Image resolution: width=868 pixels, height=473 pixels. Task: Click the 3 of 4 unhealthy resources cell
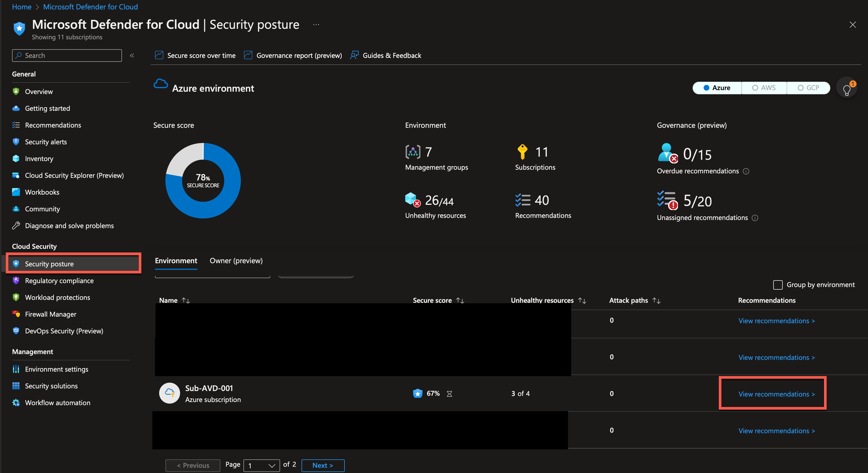[x=520, y=393]
